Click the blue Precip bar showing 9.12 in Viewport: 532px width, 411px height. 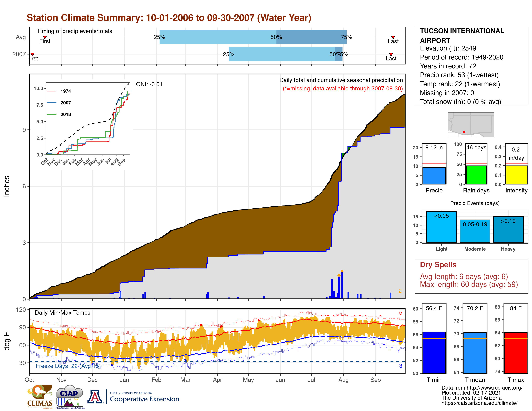click(434, 176)
